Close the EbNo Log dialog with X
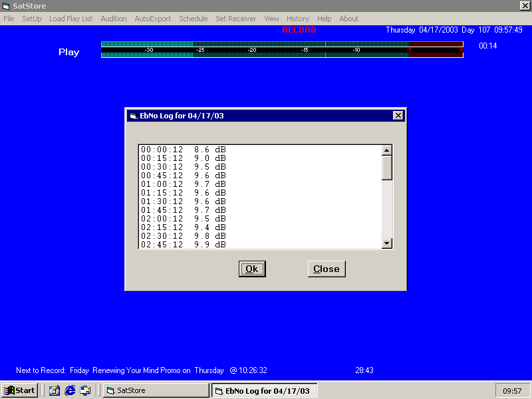The width and height of the screenshot is (532, 399). 398,115
